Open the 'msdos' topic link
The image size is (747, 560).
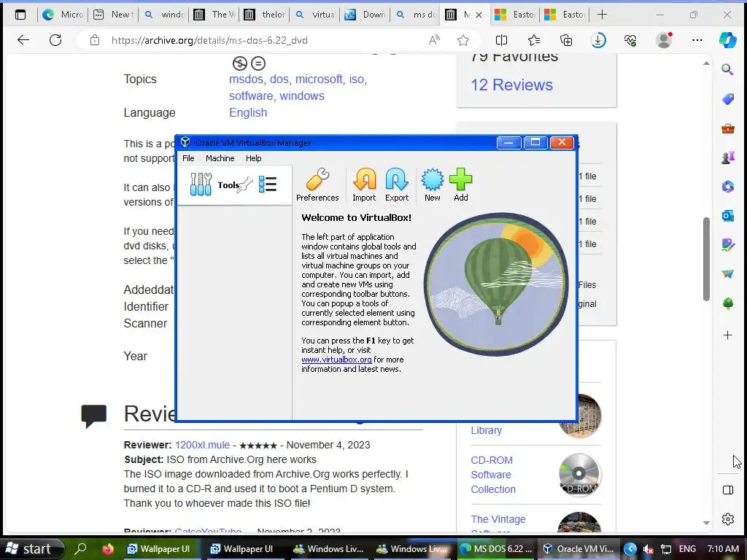pos(246,79)
